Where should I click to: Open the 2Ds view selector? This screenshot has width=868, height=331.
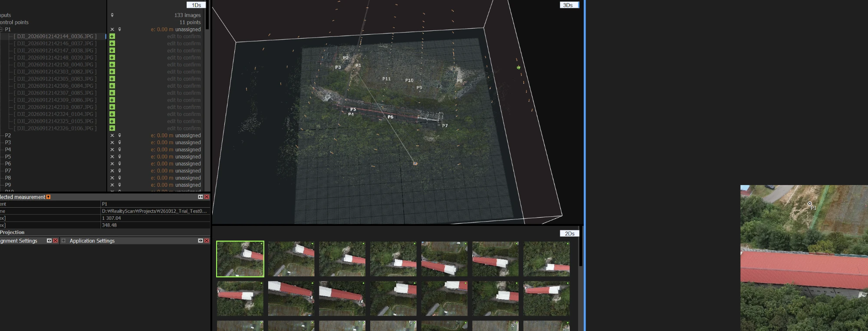569,234
